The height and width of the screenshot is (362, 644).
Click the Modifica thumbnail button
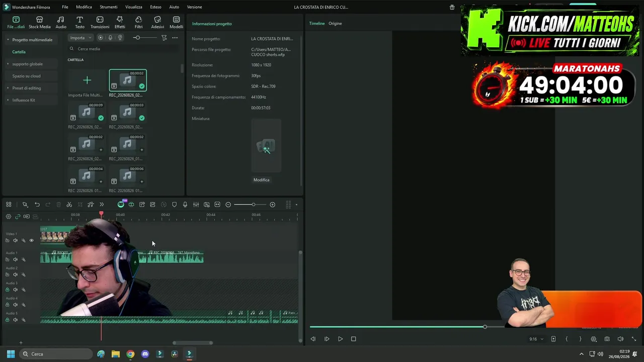(262, 180)
